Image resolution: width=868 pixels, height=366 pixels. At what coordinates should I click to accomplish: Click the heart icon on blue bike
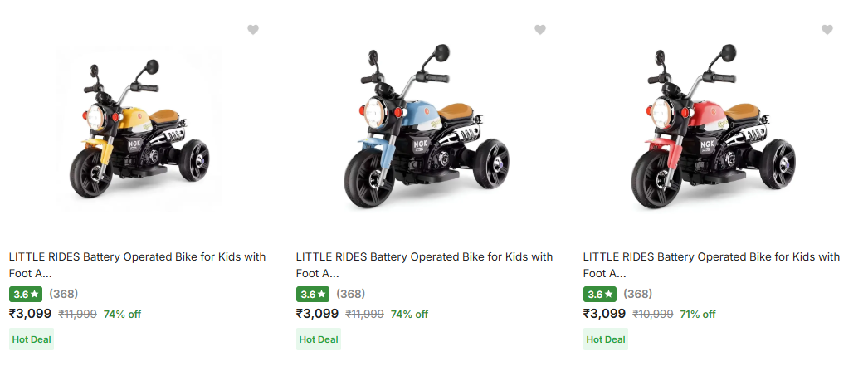click(x=540, y=30)
